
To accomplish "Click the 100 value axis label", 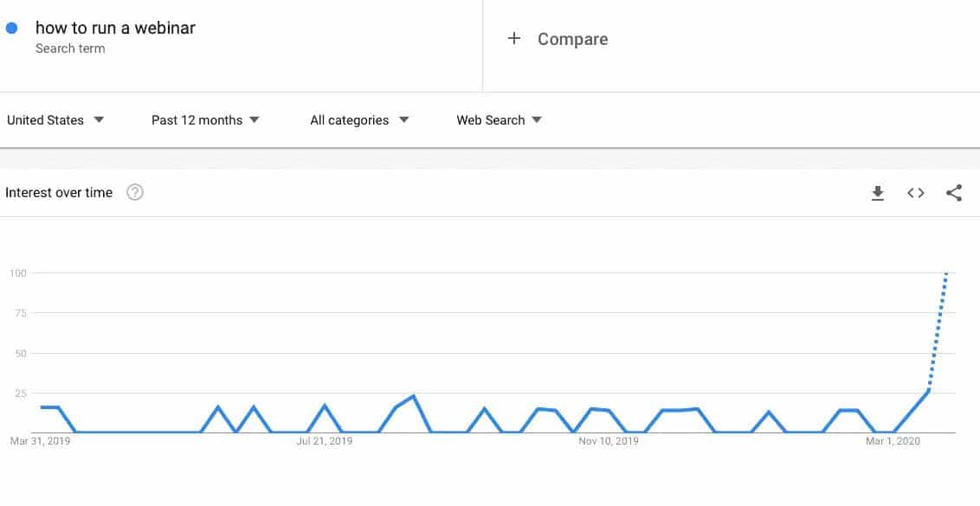I will (18, 273).
